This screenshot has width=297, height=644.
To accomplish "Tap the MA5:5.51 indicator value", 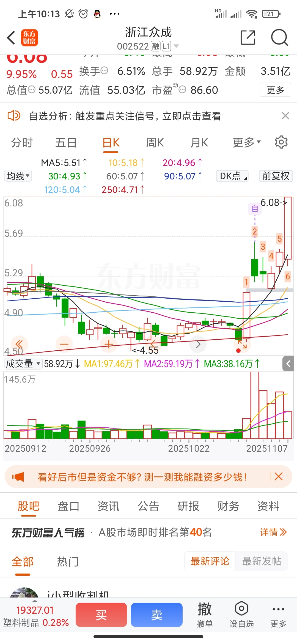I will [64, 163].
